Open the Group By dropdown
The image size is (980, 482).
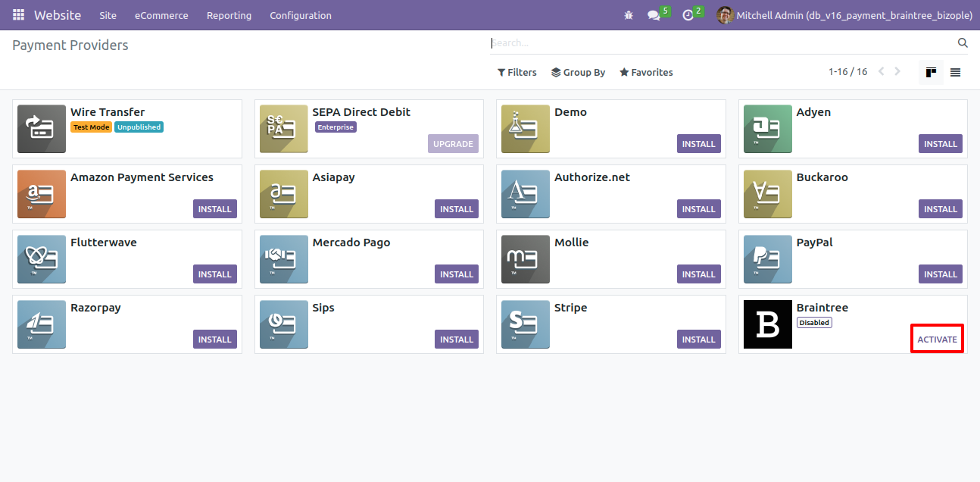pyautogui.click(x=579, y=73)
